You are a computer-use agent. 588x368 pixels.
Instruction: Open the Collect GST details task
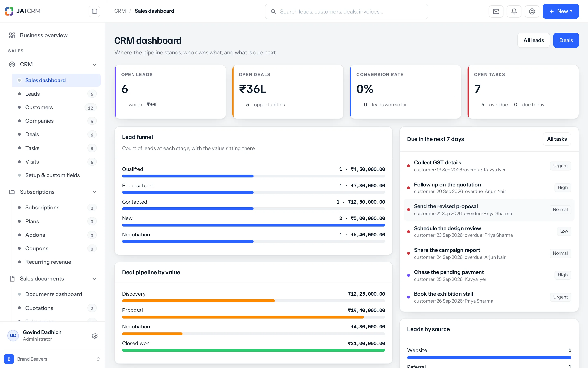pyautogui.click(x=489, y=166)
